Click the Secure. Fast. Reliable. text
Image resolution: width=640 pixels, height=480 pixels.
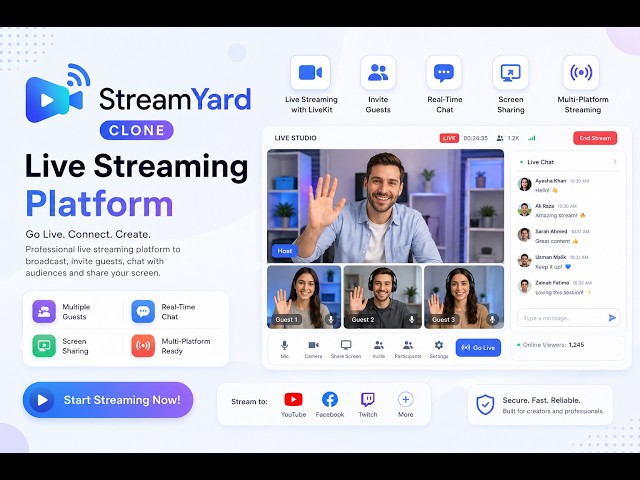pos(541,400)
